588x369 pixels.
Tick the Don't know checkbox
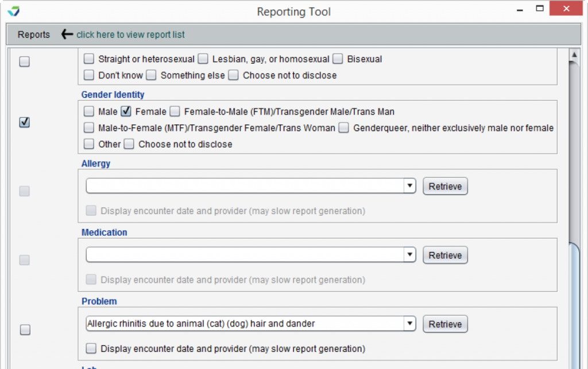[89, 75]
